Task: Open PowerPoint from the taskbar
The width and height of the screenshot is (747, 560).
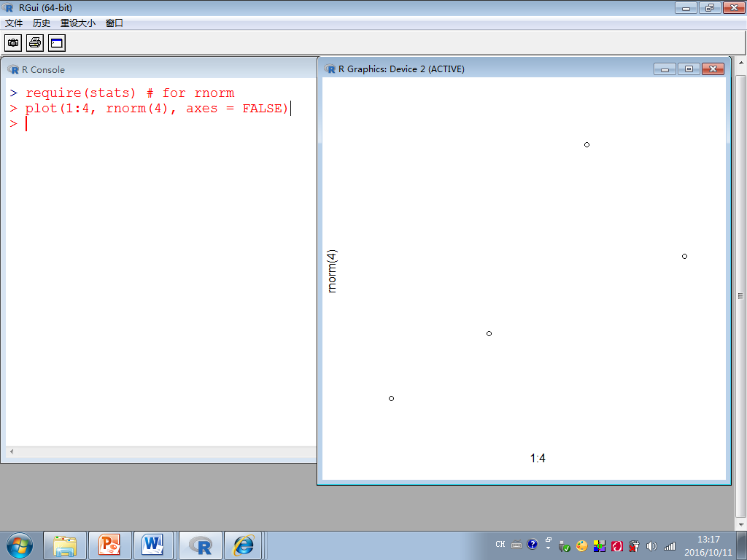Action: [110, 545]
